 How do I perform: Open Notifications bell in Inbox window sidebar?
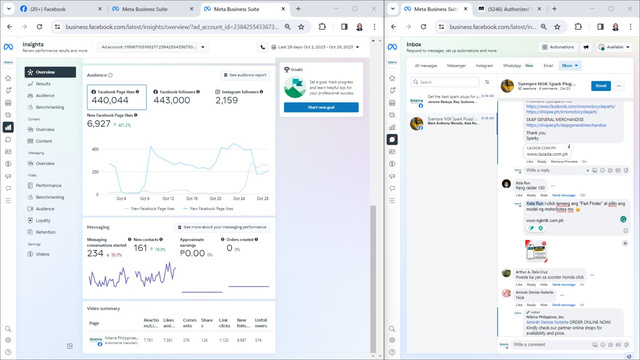click(392, 91)
